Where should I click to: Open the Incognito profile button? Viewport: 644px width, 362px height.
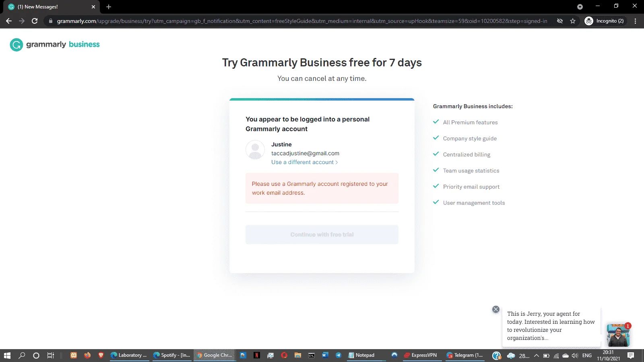pyautogui.click(x=605, y=21)
